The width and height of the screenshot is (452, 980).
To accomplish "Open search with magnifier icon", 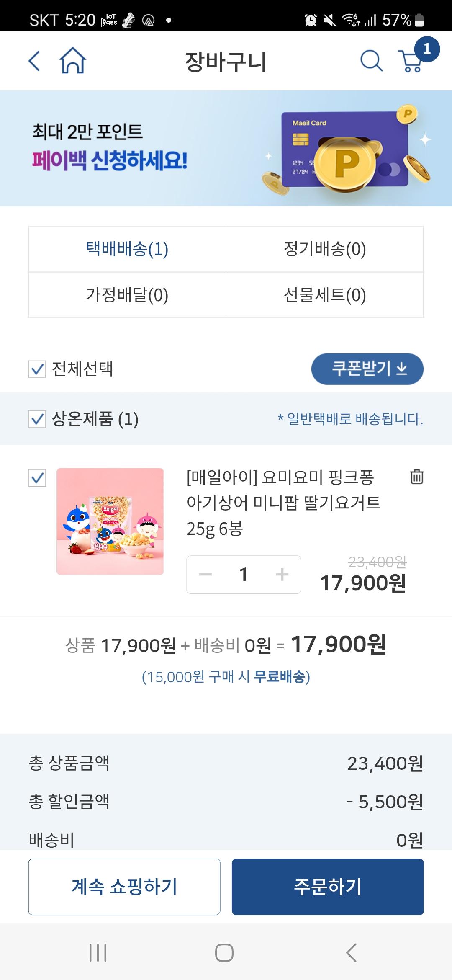I will click(371, 61).
